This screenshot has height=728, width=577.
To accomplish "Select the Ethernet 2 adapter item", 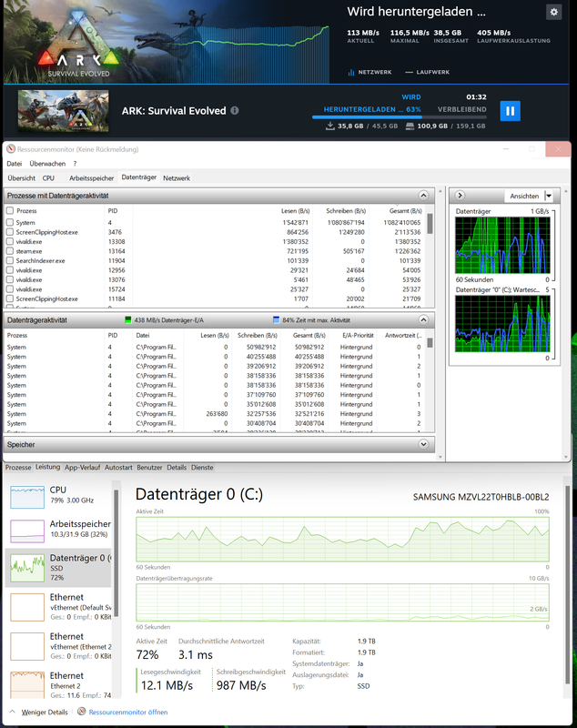I will tap(59, 684).
